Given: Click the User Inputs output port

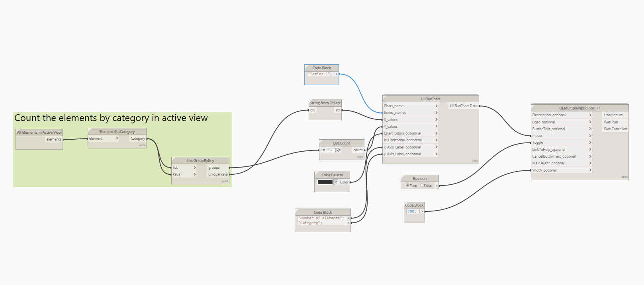Looking at the screenshot, I should 613,115.
